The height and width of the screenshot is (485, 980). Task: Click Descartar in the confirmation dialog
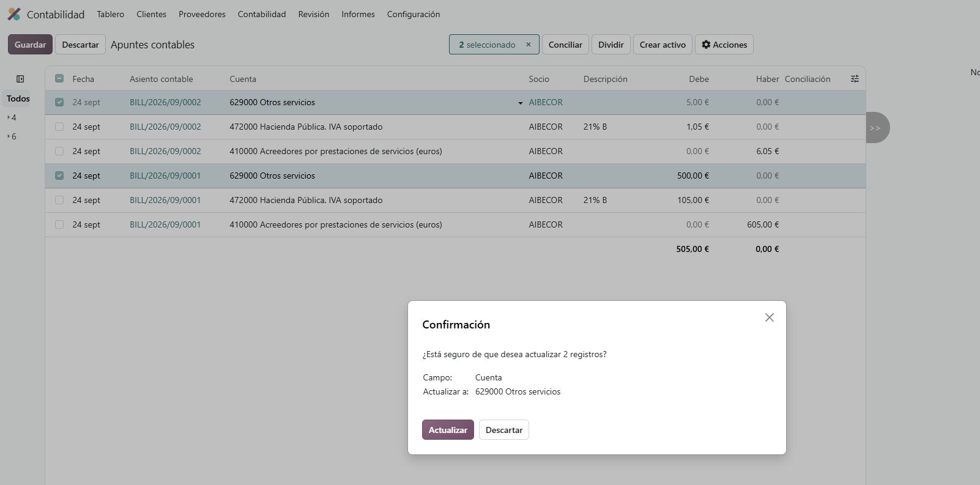pyautogui.click(x=504, y=430)
